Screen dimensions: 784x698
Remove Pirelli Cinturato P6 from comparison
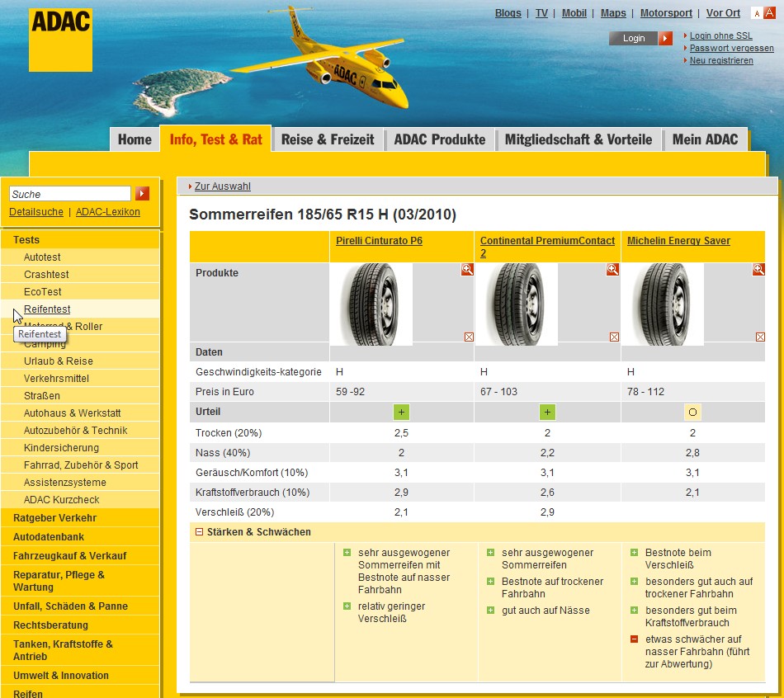(469, 337)
